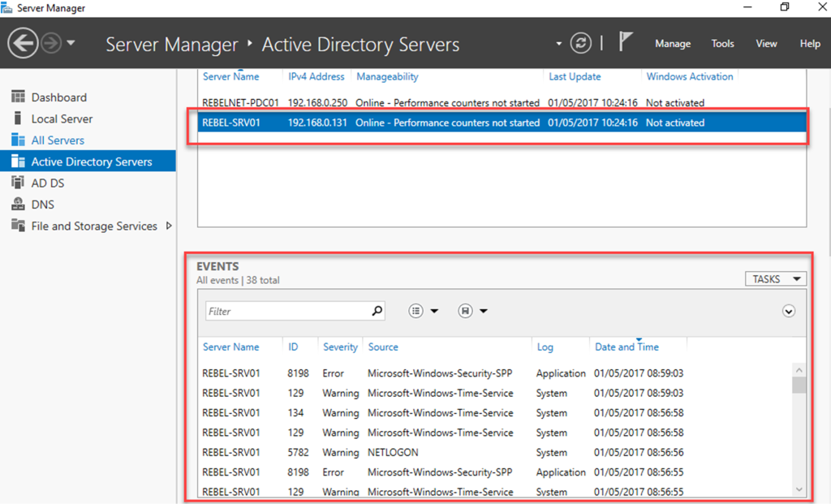The height and width of the screenshot is (504, 831).
Task: Open the TASKS dropdown in Events
Action: (x=775, y=278)
